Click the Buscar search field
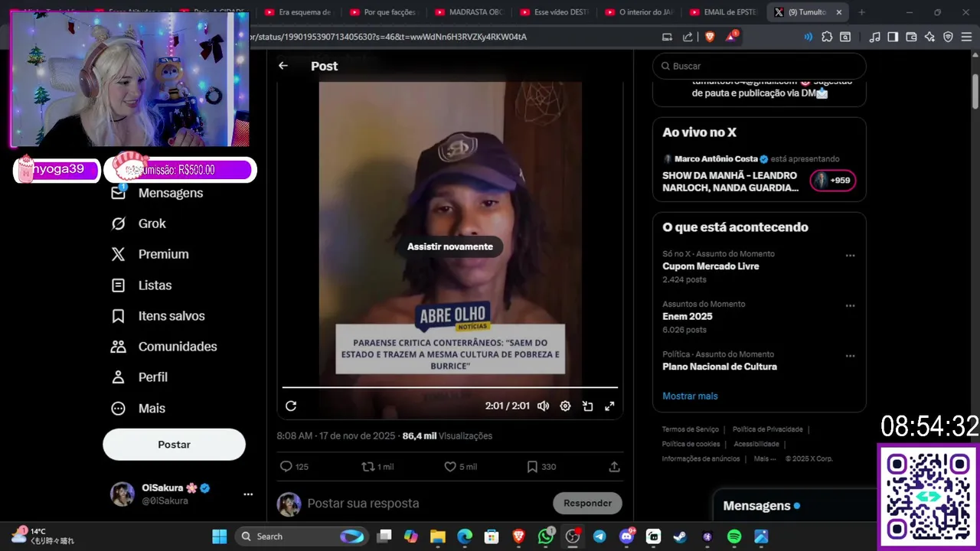 click(x=759, y=66)
